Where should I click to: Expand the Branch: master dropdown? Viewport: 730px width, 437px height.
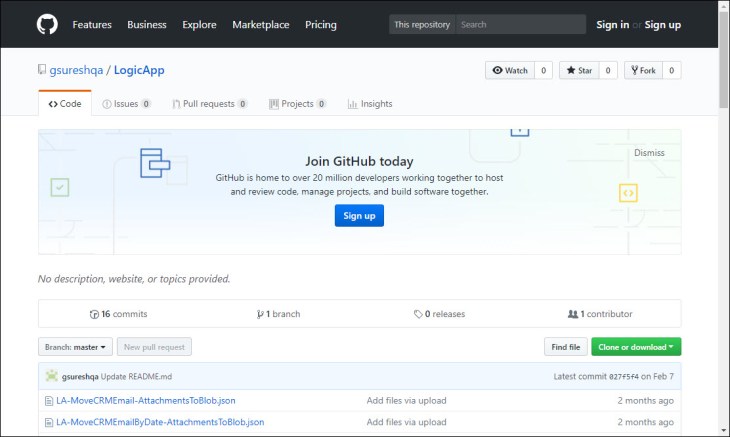pos(75,347)
